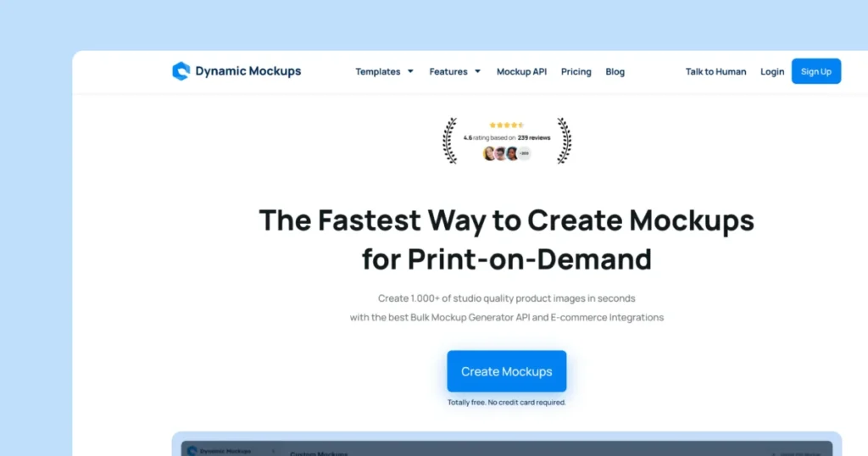This screenshot has height=456, width=868.
Task: Click 'Totally free. No credit card required.' text
Action: [507, 403]
